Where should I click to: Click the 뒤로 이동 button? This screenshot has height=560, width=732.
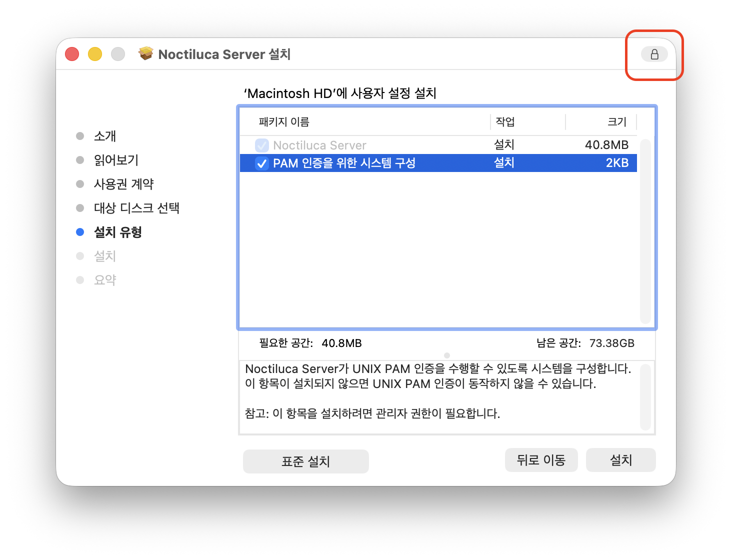coord(541,459)
